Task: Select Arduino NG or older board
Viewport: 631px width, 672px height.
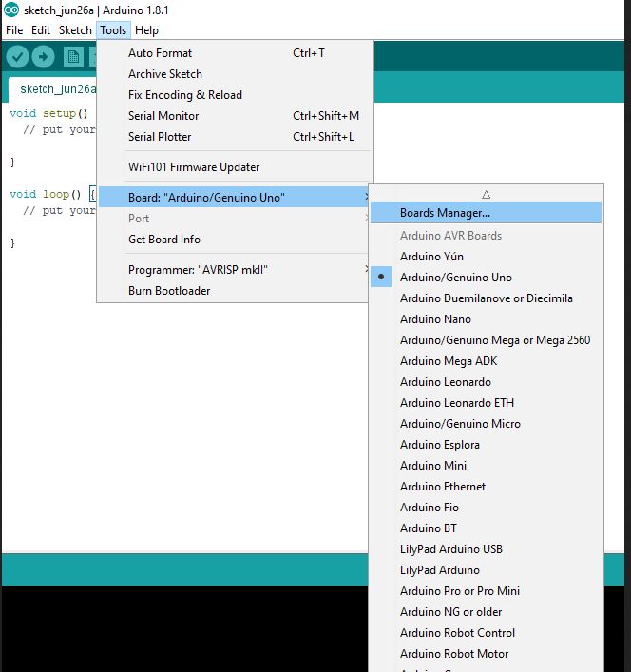Action: (x=486, y=612)
